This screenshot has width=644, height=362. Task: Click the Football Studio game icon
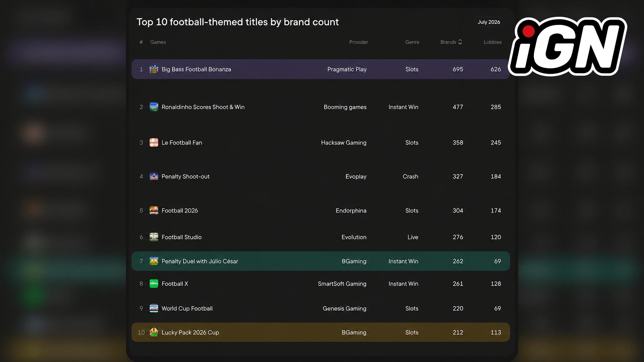tap(154, 237)
